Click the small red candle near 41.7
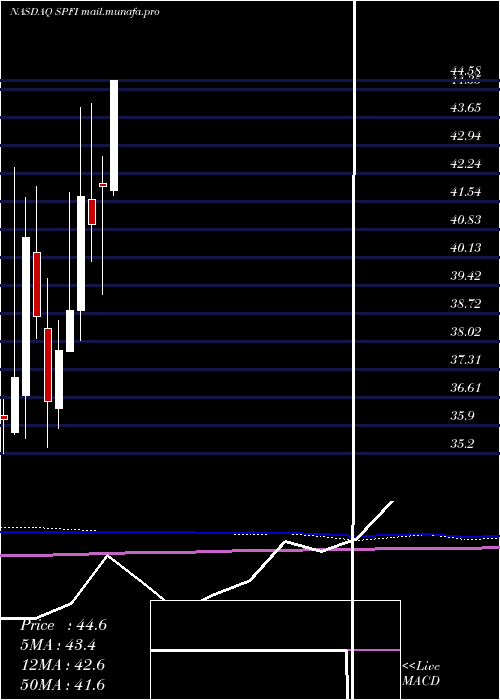This screenshot has height=700, width=500. coord(103,184)
